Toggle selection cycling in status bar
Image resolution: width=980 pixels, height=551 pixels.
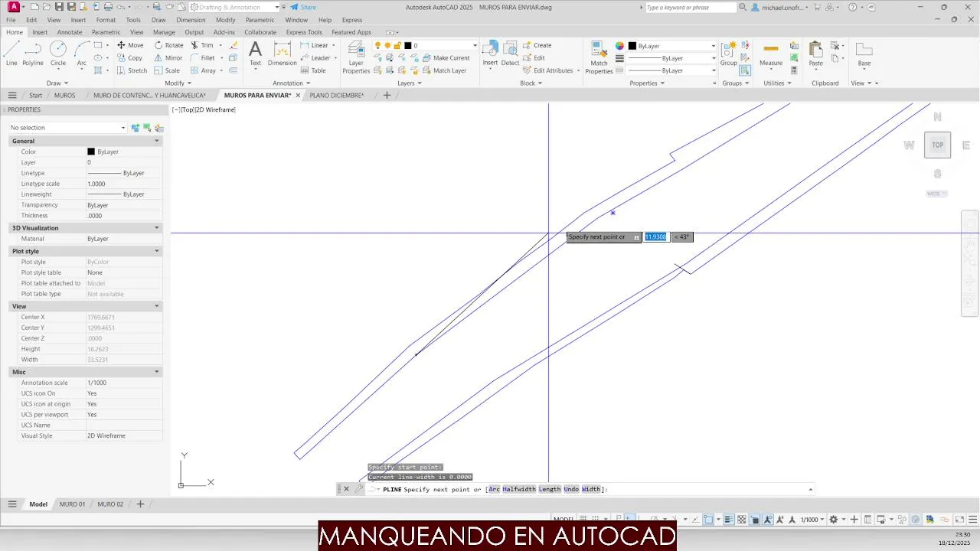point(754,520)
